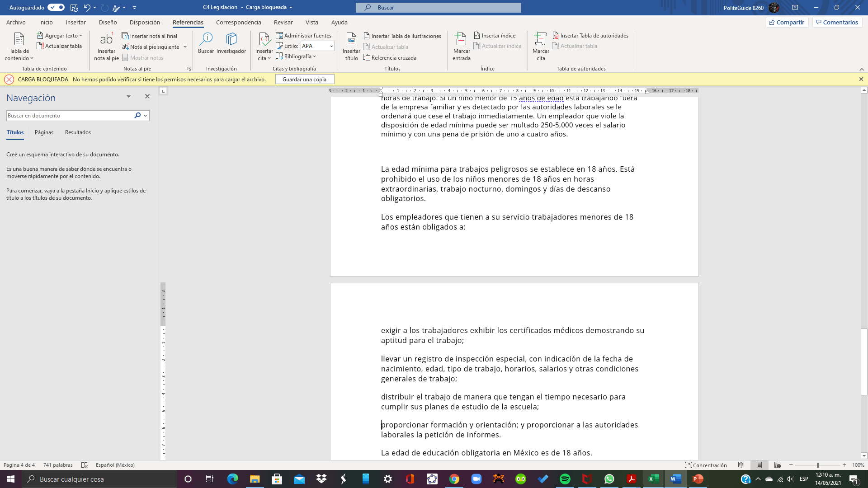Open quick access toolbar customize dropdown
Screen dimensions: 868x488
pyautogui.click(x=134, y=8)
